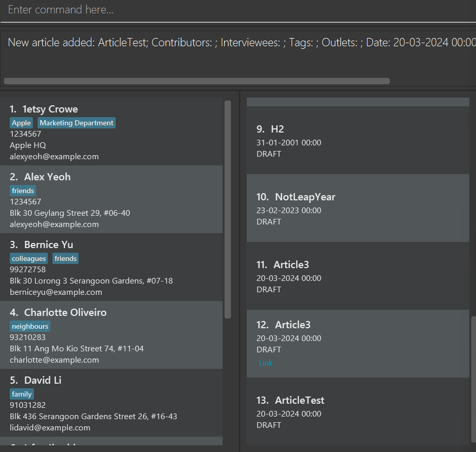This screenshot has width=476, height=452.
Task: Click the contact list vertical scrollbar
Action: pyautogui.click(x=228, y=210)
